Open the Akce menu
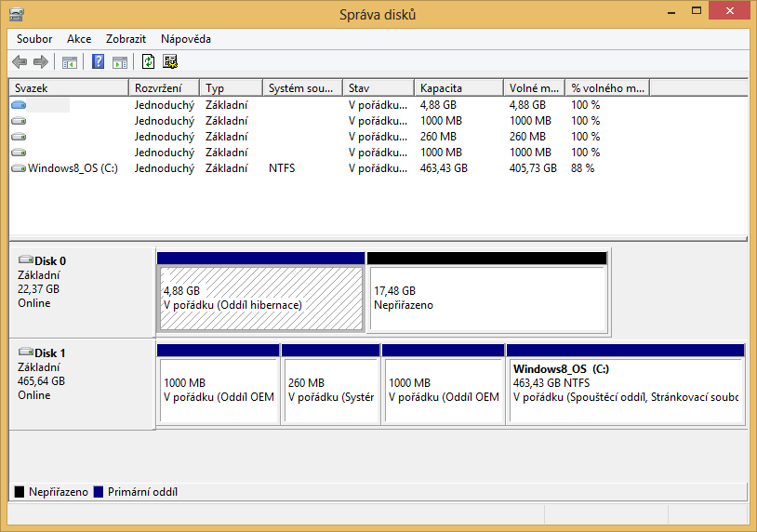 tap(79, 39)
